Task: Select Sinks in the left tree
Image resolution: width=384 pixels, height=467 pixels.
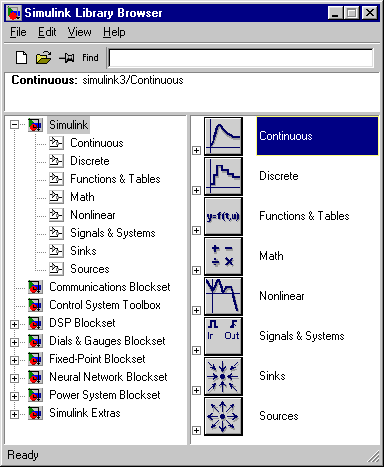Action: click(x=83, y=251)
